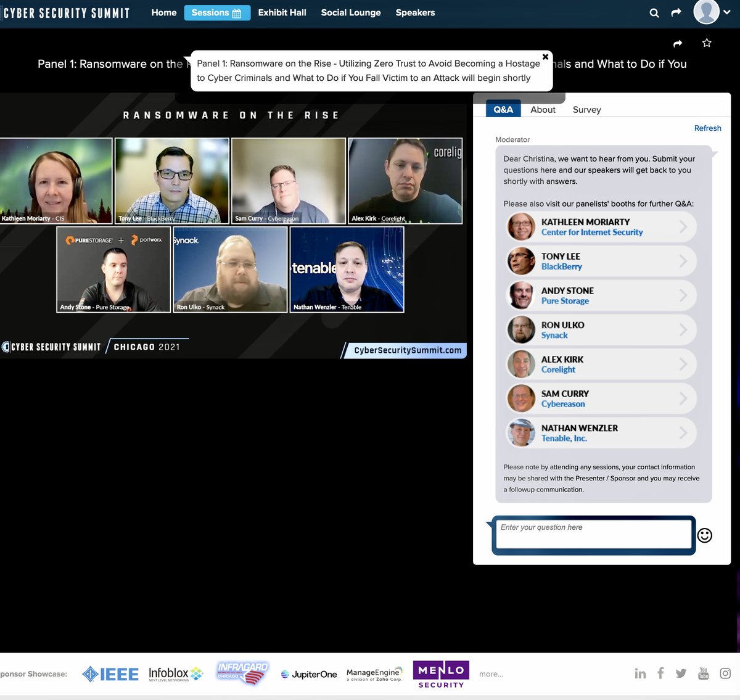
Task: Click the Infoblox sponsor logo
Action: pos(176,674)
